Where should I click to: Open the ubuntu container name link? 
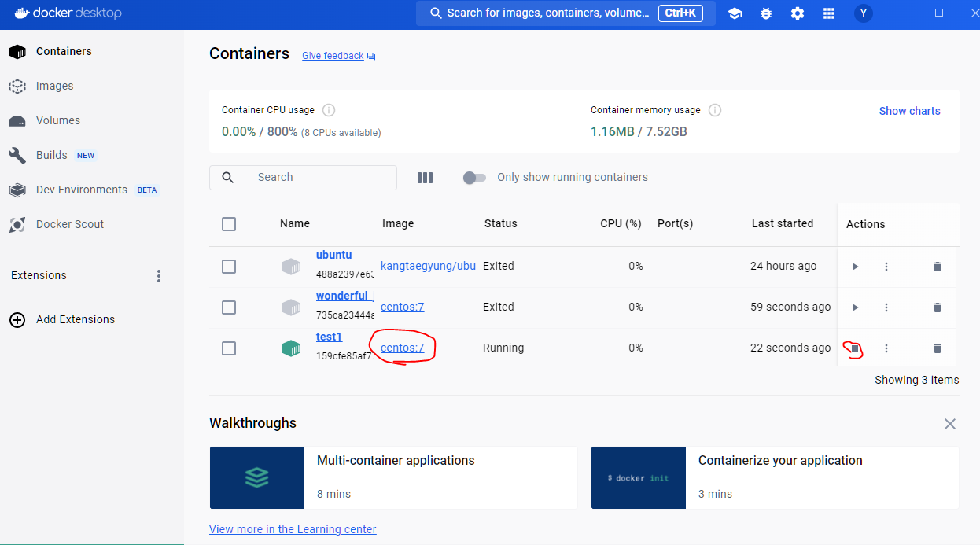334,255
